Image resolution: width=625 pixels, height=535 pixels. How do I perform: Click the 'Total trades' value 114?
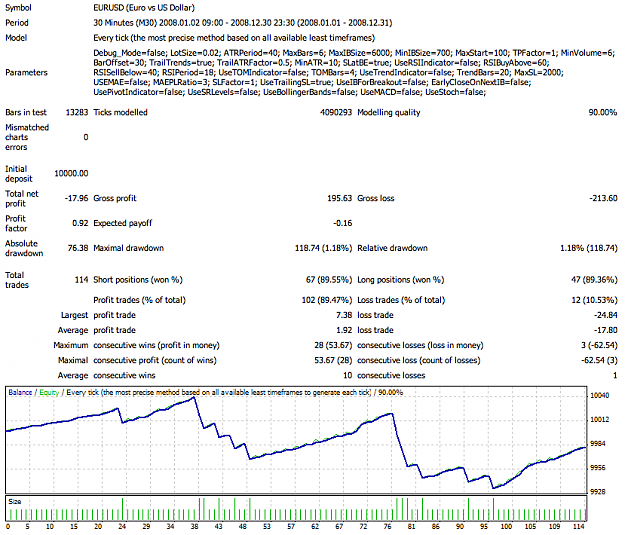click(81, 280)
